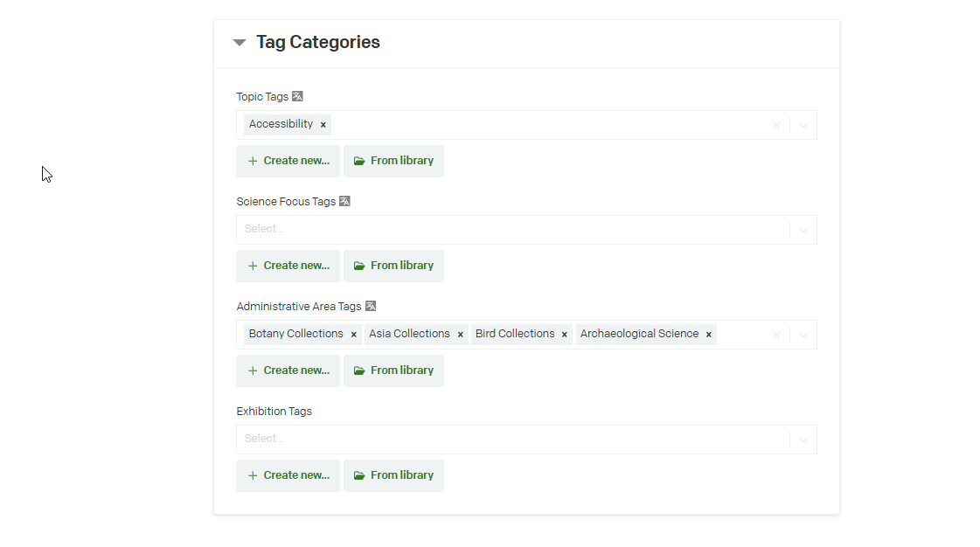Remove the Botany Collections tag
The width and height of the screenshot is (980, 547).
(x=354, y=335)
